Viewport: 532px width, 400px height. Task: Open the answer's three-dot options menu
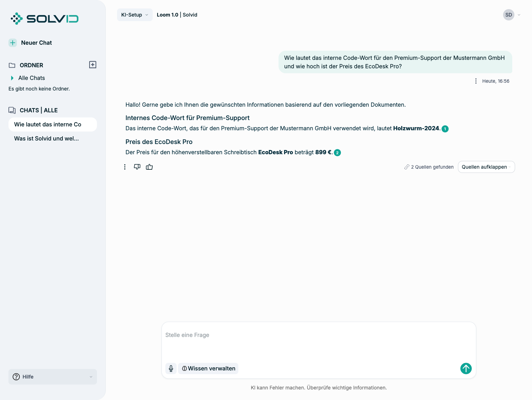click(125, 167)
